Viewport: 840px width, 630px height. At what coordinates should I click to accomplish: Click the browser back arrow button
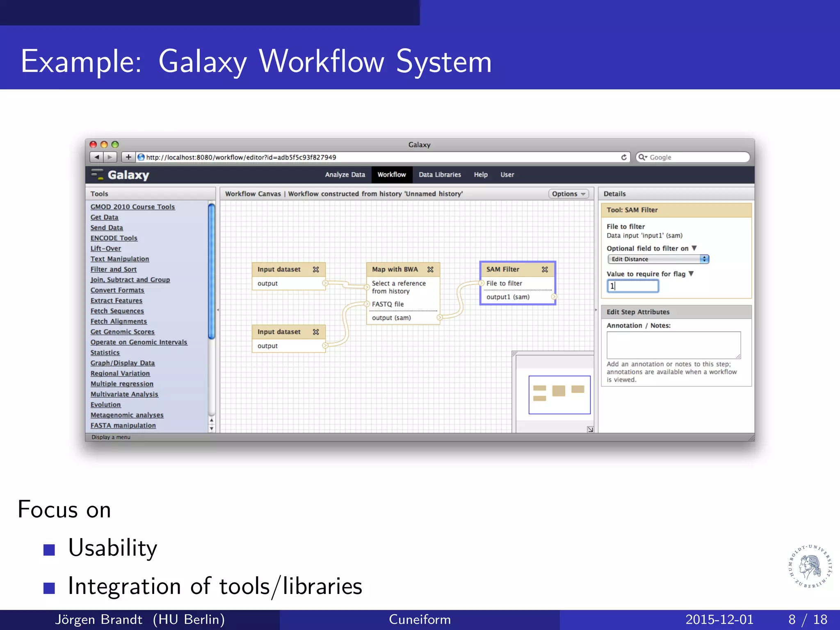(96, 157)
